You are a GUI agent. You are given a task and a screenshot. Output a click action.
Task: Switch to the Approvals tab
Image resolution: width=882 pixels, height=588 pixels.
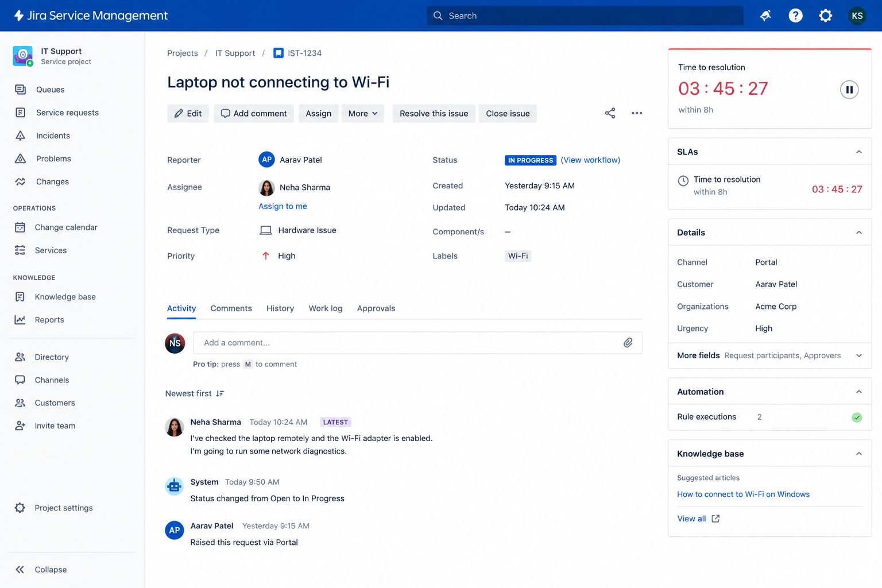(x=376, y=308)
